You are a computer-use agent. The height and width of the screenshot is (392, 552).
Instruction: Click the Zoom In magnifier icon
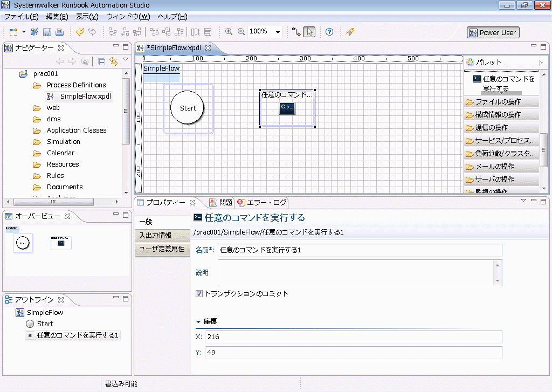pos(229,32)
